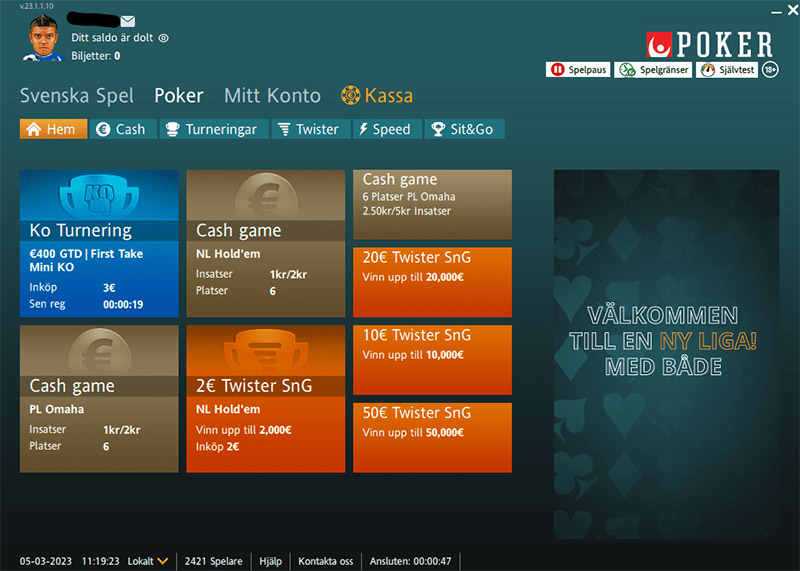Image resolution: width=800 pixels, height=571 pixels.
Task: Open the Ko Turnering tile
Action: [99, 243]
